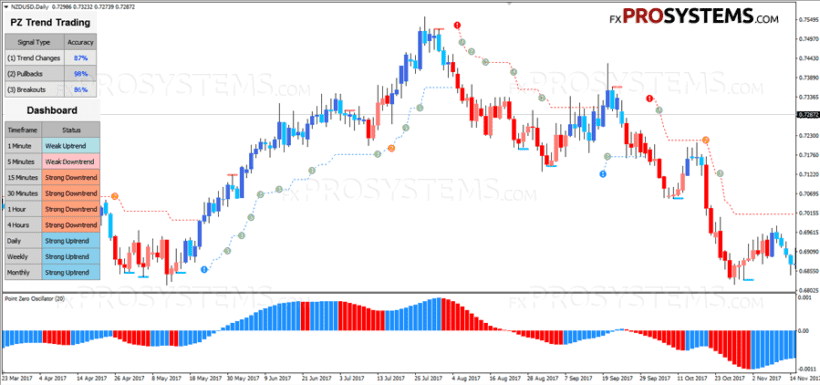Click the 98% Pullbacks accuracy value
Screen dimensions: 820x385
[81, 74]
